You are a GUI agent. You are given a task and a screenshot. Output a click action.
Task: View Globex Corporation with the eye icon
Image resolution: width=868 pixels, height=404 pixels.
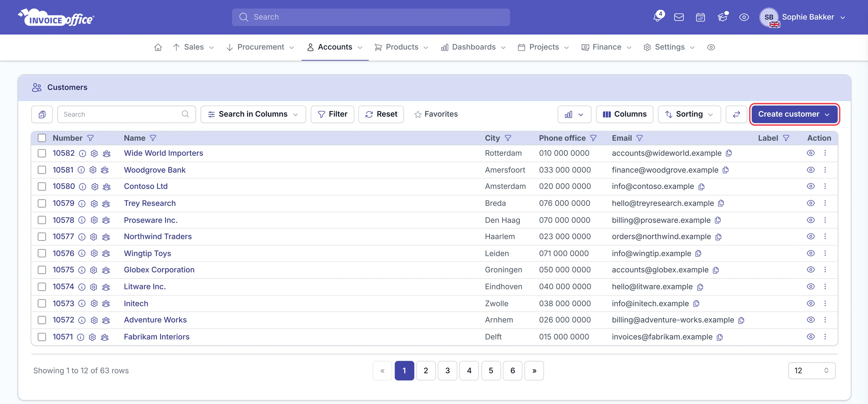pos(810,269)
